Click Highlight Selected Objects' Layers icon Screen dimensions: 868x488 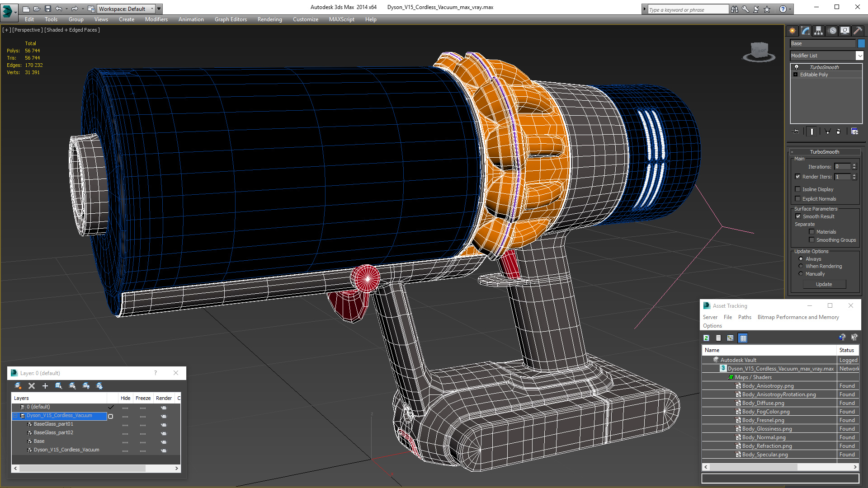(x=72, y=386)
